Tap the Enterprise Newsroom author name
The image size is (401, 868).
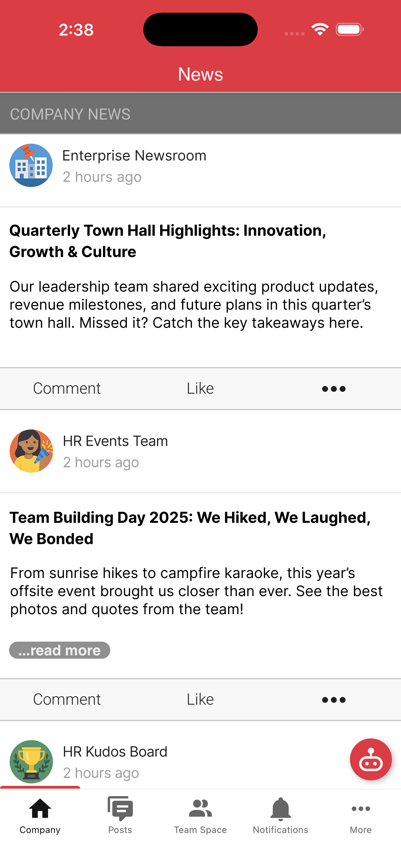[134, 156]
